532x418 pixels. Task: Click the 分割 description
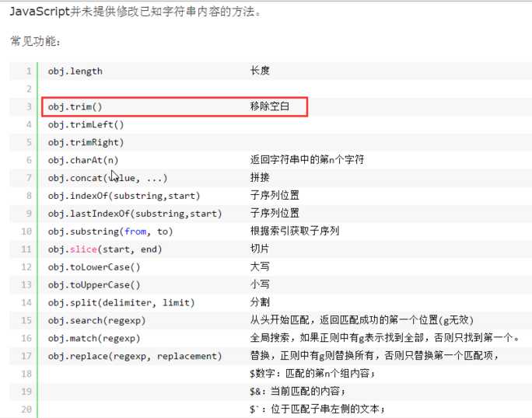pos(260,302)
